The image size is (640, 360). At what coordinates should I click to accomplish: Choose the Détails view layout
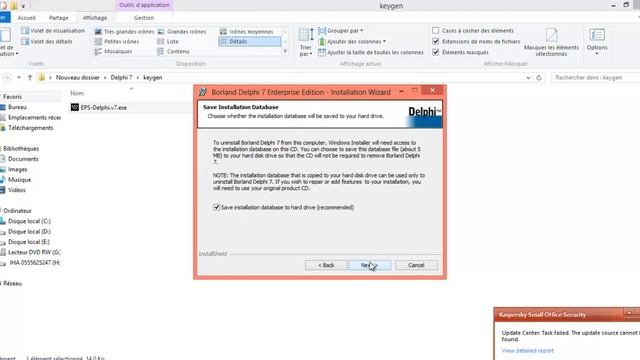click(x=250, y=42)
